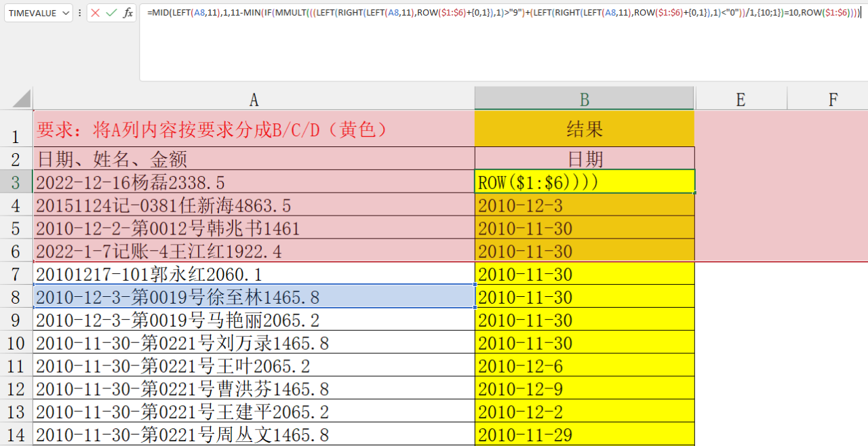Click cell A2 日期、姓名、金额

point(254,159)
